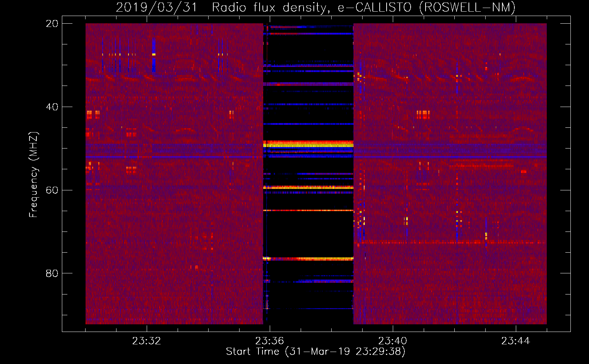Viewport: 589px width, 364px height.
Task: Click the "23:44" time tick label
Action: point(515,341)
